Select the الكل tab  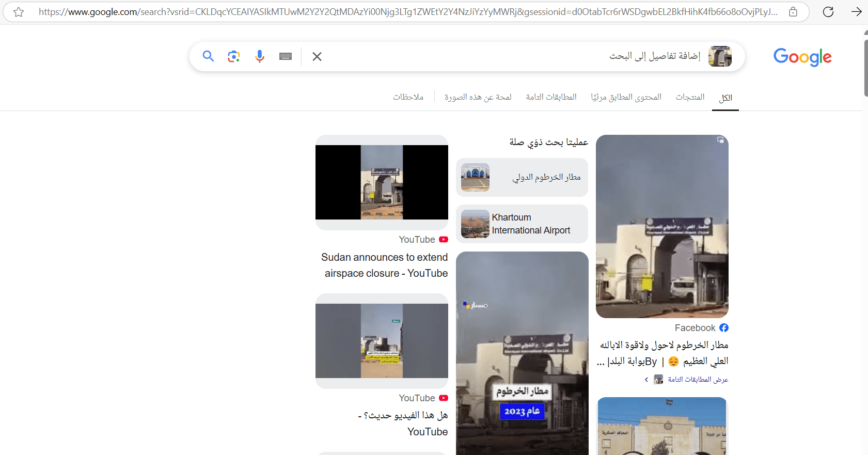tap(725, 98)
